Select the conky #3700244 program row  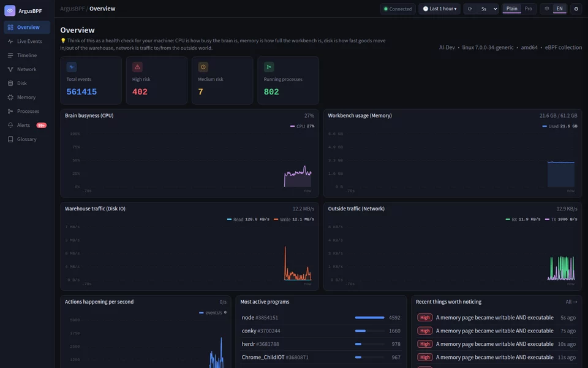pos(321,331)
